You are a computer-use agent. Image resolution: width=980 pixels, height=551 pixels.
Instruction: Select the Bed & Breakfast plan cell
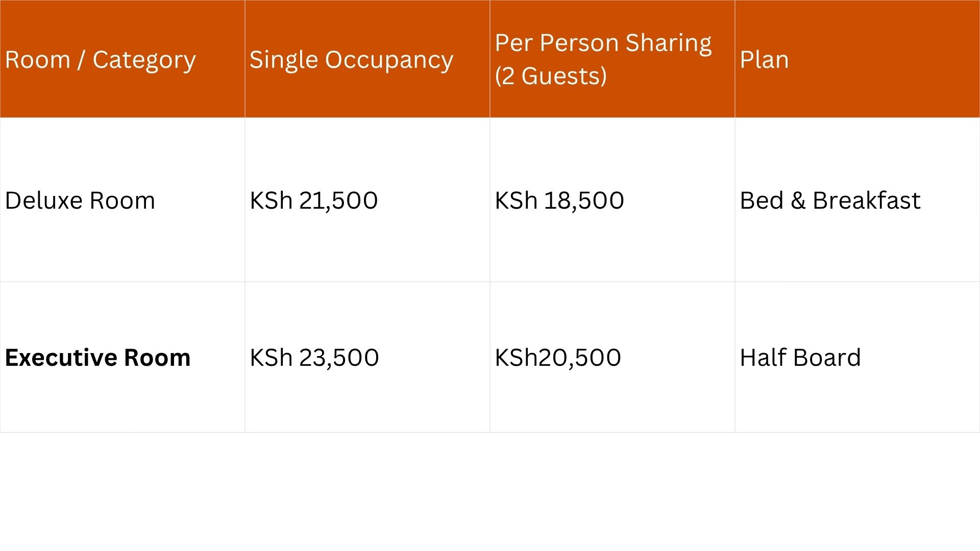click(x=829, y=201)
